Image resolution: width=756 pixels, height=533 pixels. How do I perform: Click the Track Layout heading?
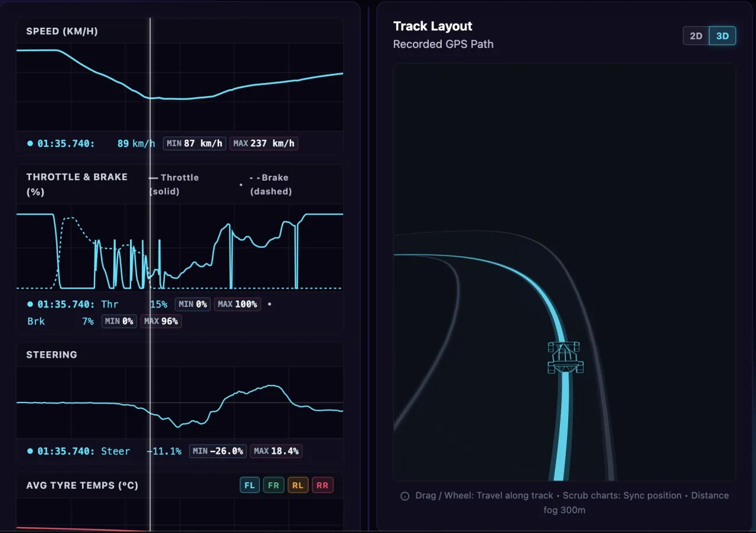(433, 26)
